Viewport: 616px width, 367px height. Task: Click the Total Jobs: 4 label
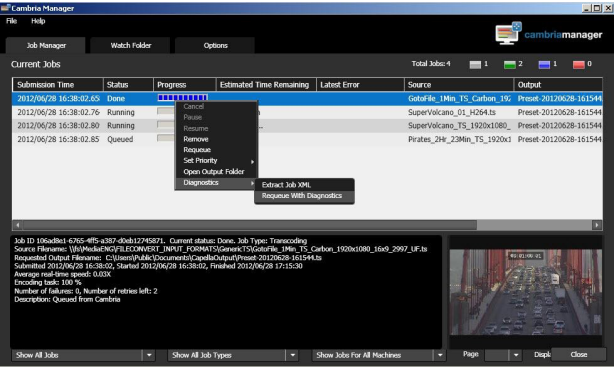coord(431,64)
